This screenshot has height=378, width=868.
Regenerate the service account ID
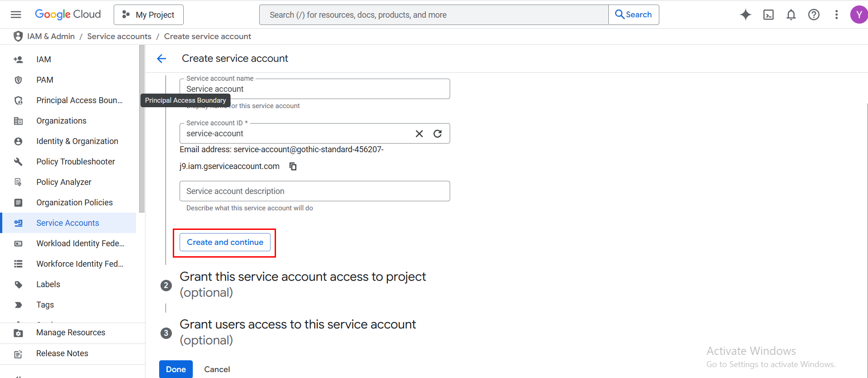click(437, 134)
